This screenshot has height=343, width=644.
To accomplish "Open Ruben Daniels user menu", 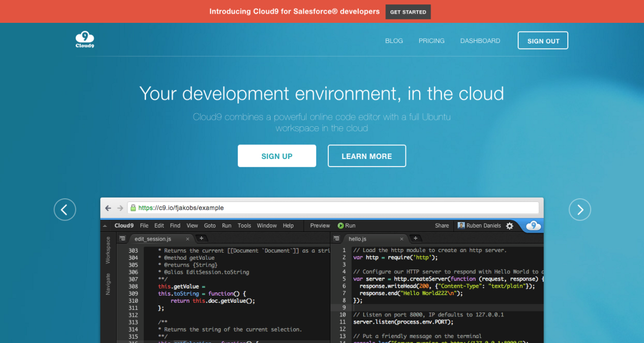I will (x=479, y=225).
